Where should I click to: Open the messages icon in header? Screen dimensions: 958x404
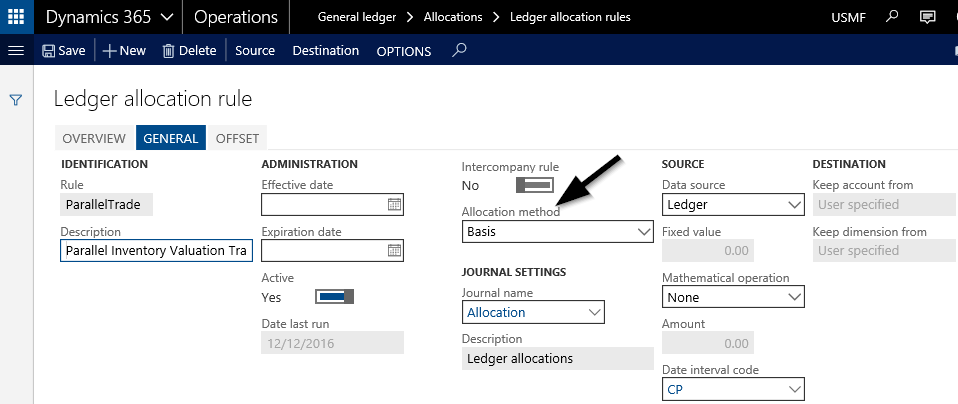(928, 17)
